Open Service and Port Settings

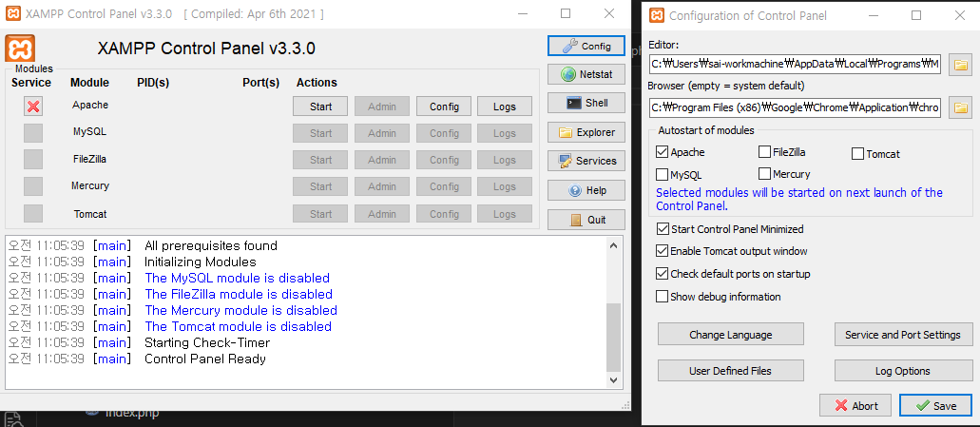902,335
